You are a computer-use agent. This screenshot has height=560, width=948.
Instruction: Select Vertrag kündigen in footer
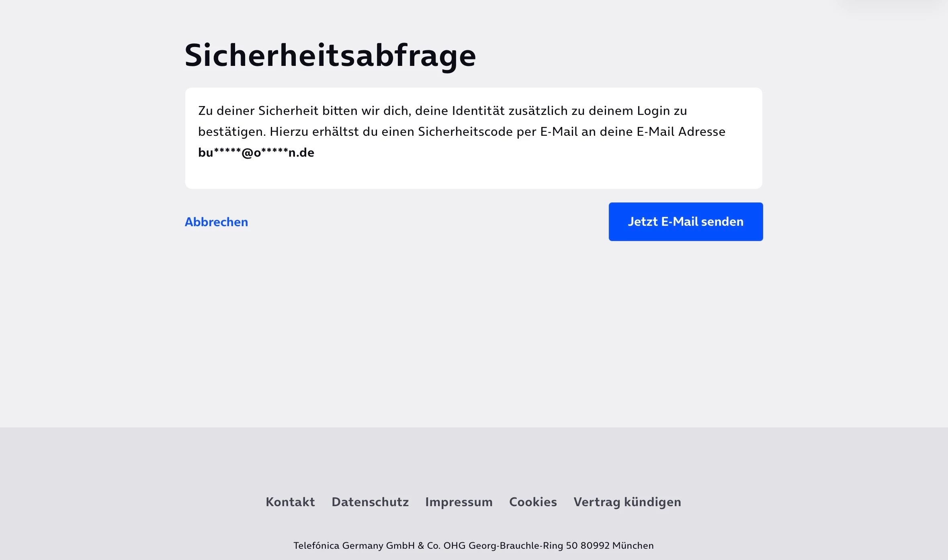pos(627,502)
